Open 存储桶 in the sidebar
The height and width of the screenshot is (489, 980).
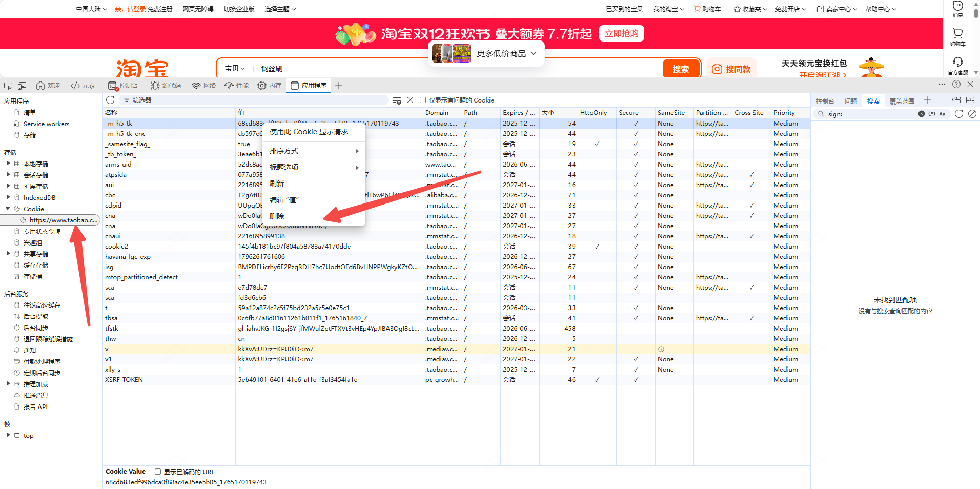click(x=33, y=276)
